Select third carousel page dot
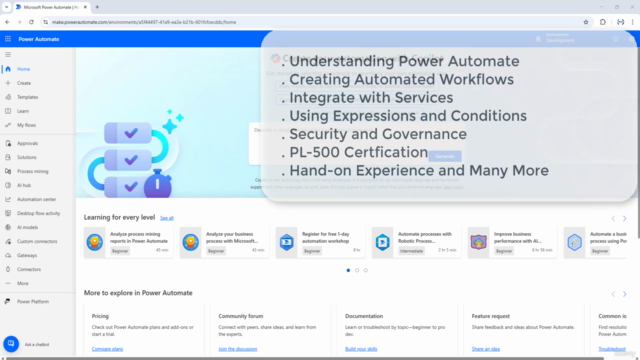 click(x=366, y=270)
